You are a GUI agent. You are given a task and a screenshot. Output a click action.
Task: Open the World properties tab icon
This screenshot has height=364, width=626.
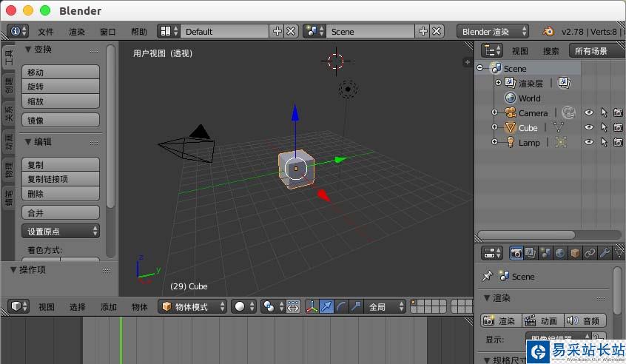tap(560, 252)
